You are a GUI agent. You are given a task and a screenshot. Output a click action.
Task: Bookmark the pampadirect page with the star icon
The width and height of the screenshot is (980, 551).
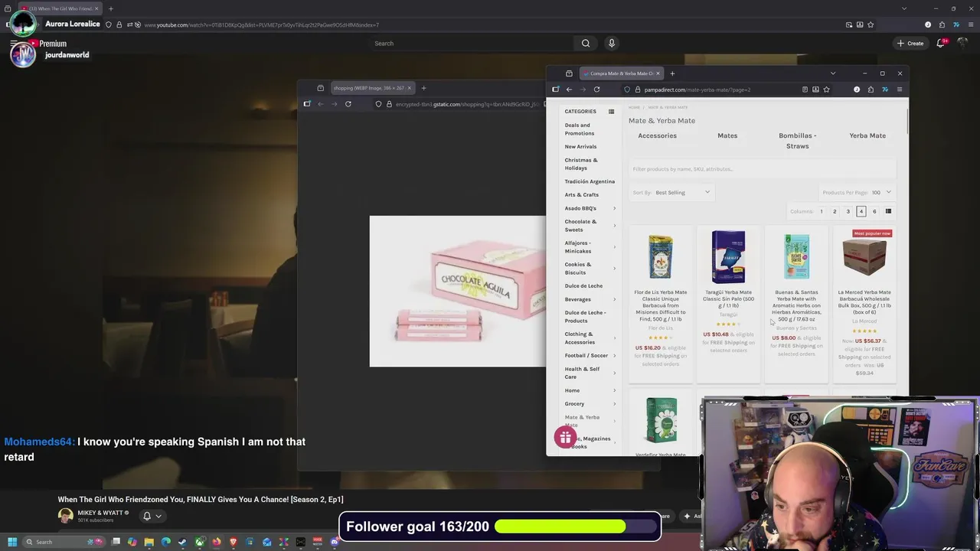826,90
